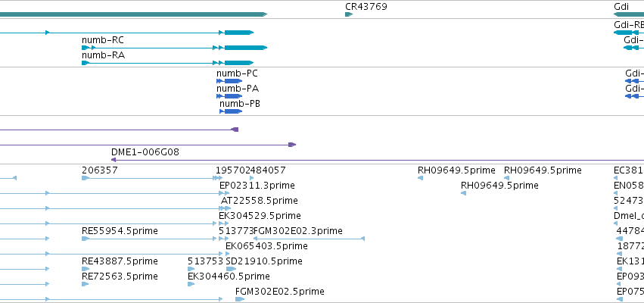Click the Gdi gene label
Image resolution: width=644 pixels, height=303 pixels.
621,7
